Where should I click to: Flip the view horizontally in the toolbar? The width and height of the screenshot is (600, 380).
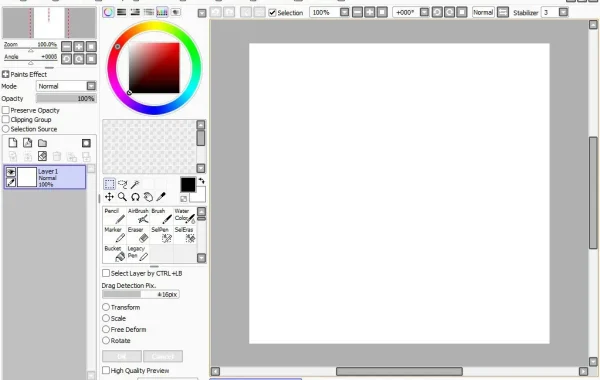coord(503,12)
